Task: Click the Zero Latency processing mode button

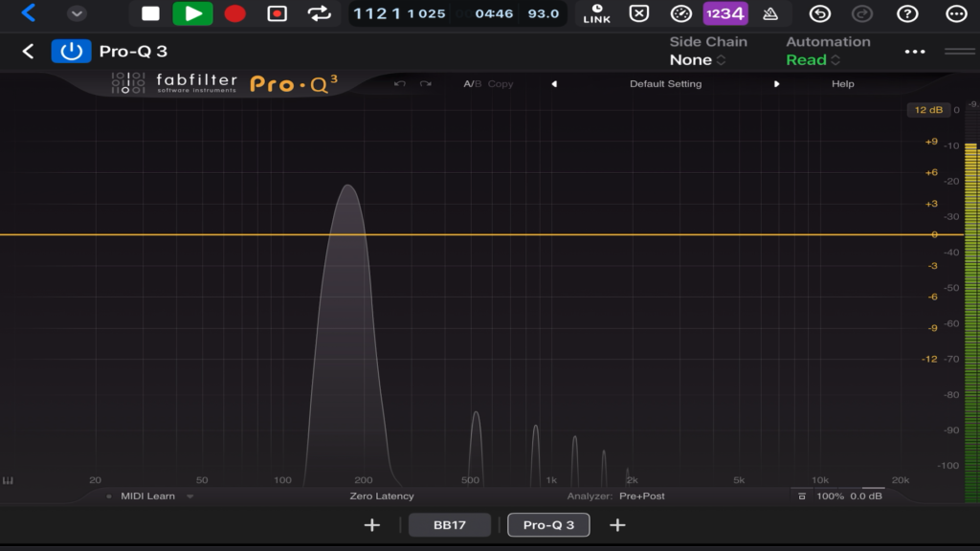Action: point(382,496)
